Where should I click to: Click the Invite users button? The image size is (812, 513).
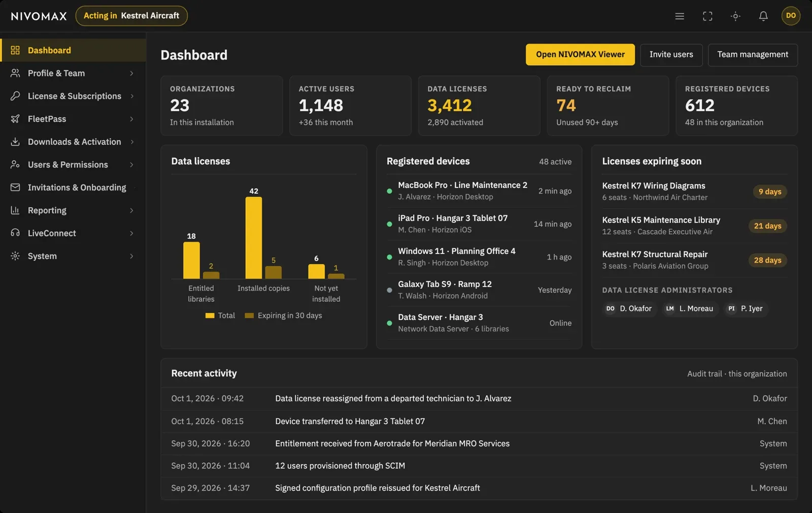(671, 54)
